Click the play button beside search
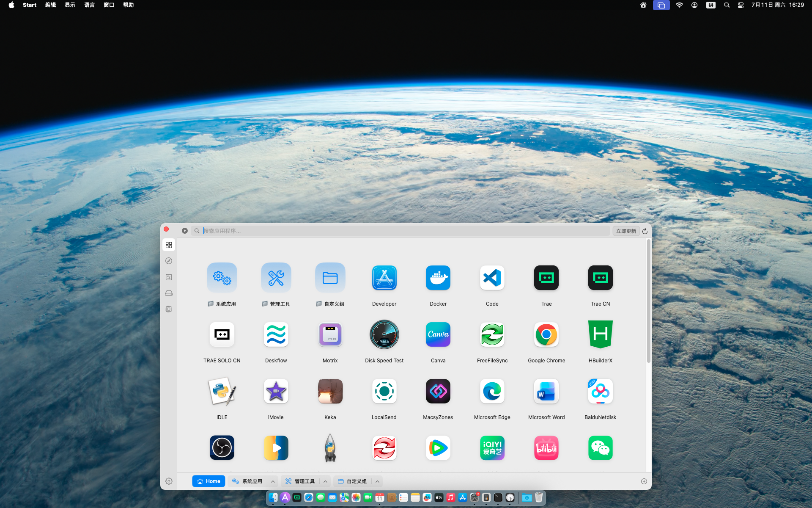This screenshot has width=812, height=508. pyautogui.click(x=185, y=231)
